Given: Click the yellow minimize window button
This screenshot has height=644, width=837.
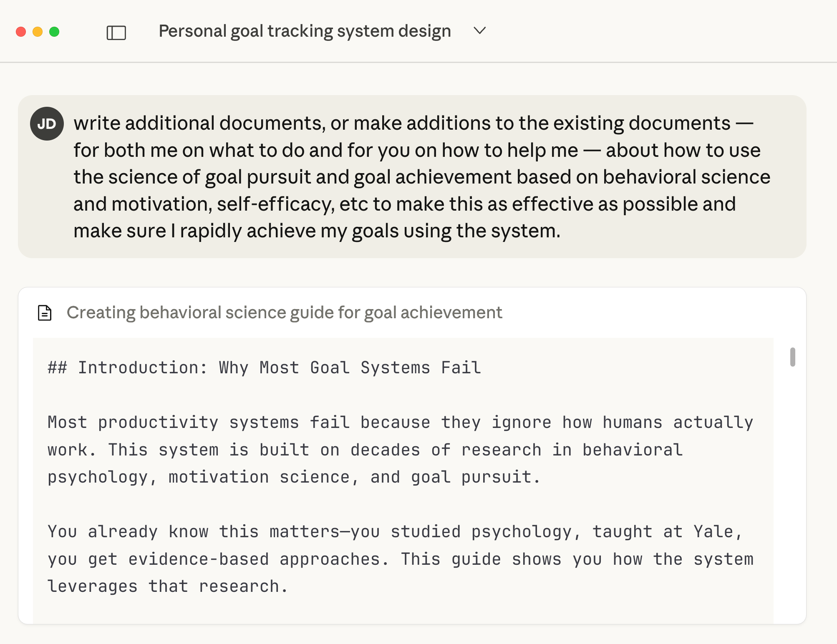Looking at the screenshot, I should tap(38, 32).
